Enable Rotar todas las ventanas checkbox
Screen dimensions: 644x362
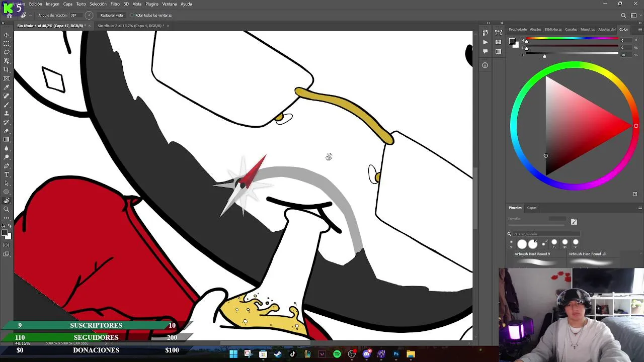point(132,15)
